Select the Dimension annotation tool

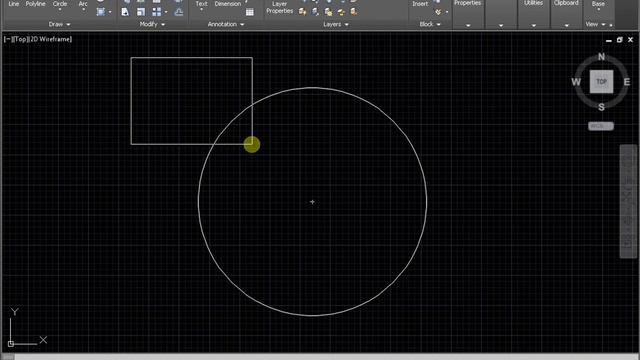click(228, 4)
